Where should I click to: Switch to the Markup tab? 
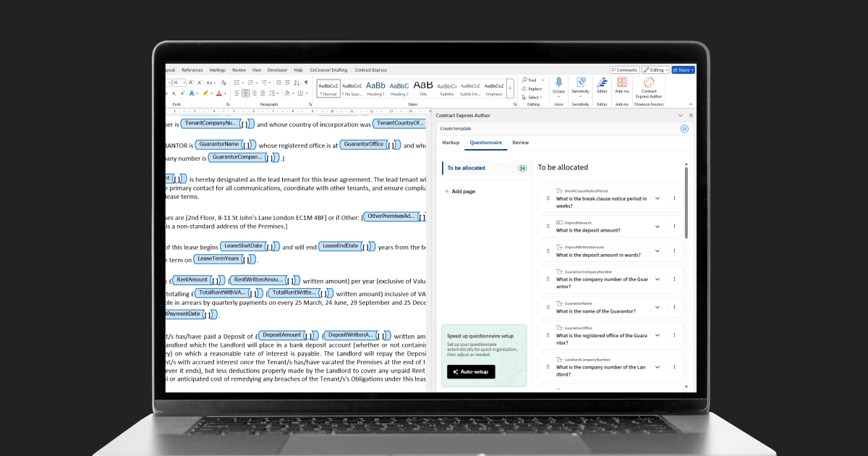(451, 143)
